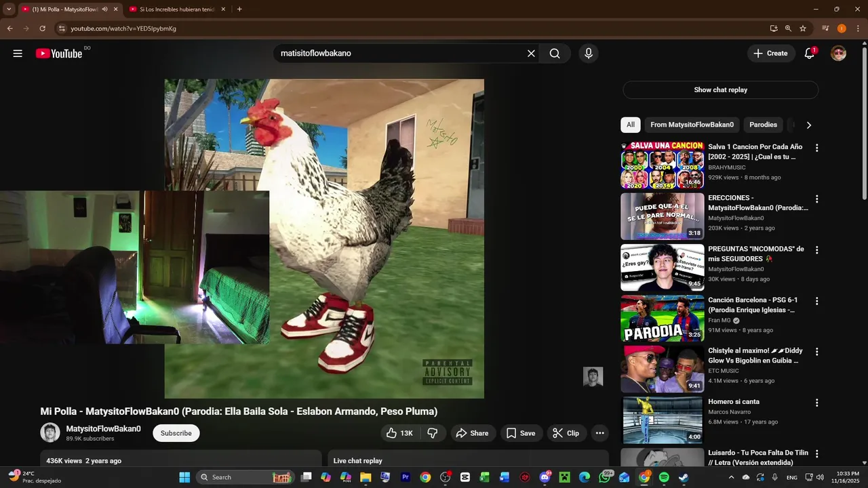Open Homero si canta thumbnail
This screenshot has width=868, height=488.
tap(663, 420)
